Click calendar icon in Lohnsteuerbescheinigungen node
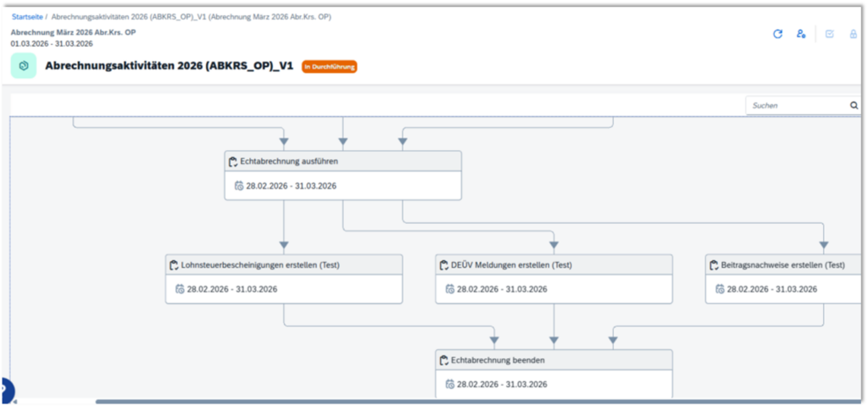Image resolution: width=868 pixels, height=406 pixels. click(180, 289)
